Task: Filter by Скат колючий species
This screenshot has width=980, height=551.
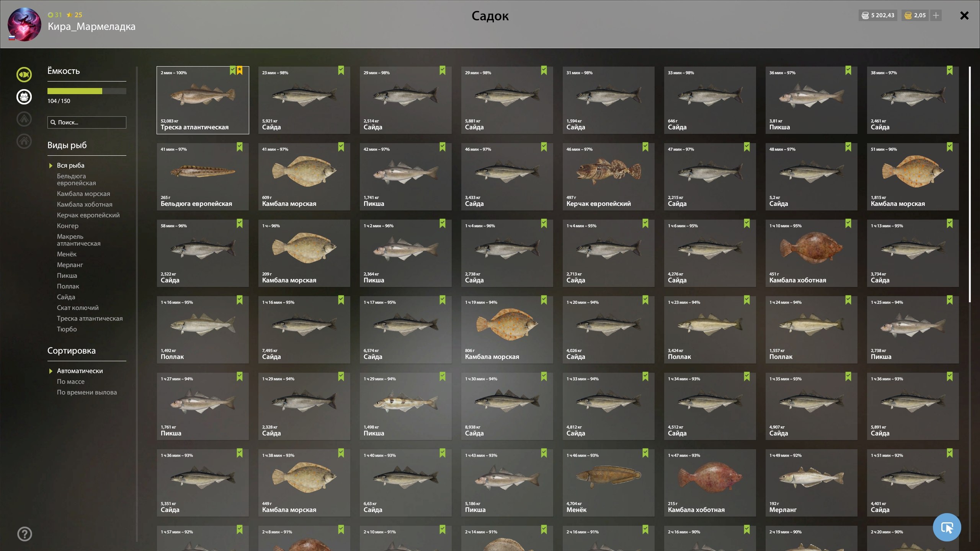Action: click(x=78, y=308)
